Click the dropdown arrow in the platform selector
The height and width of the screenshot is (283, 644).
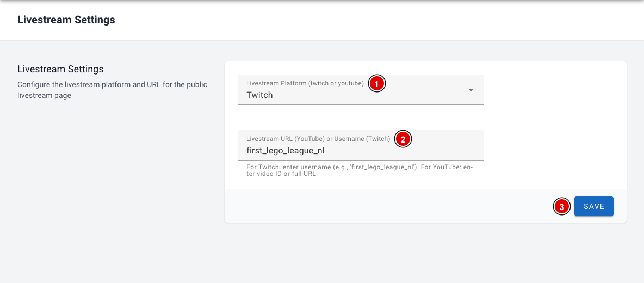pos(470,90)
